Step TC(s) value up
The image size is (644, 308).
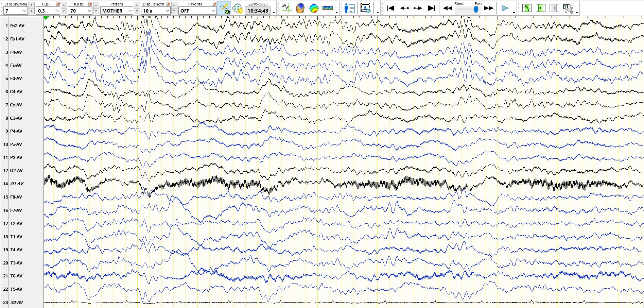pyautogui.click(x=64, y=5)
